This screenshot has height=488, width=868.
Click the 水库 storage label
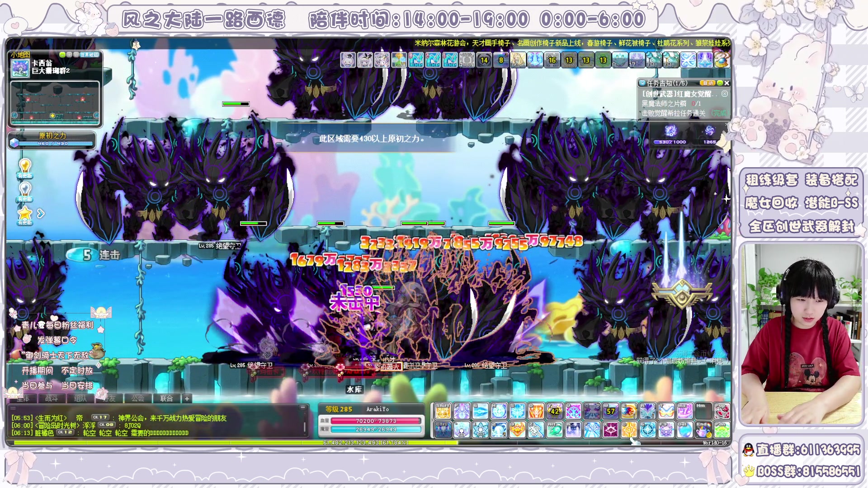pyautogui.click(x=354, y=389)
